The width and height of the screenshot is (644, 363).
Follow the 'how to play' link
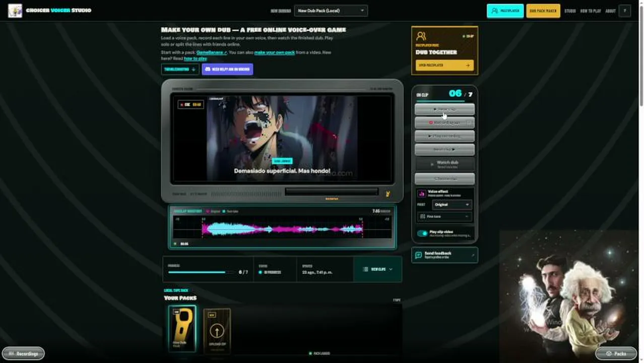195,58
